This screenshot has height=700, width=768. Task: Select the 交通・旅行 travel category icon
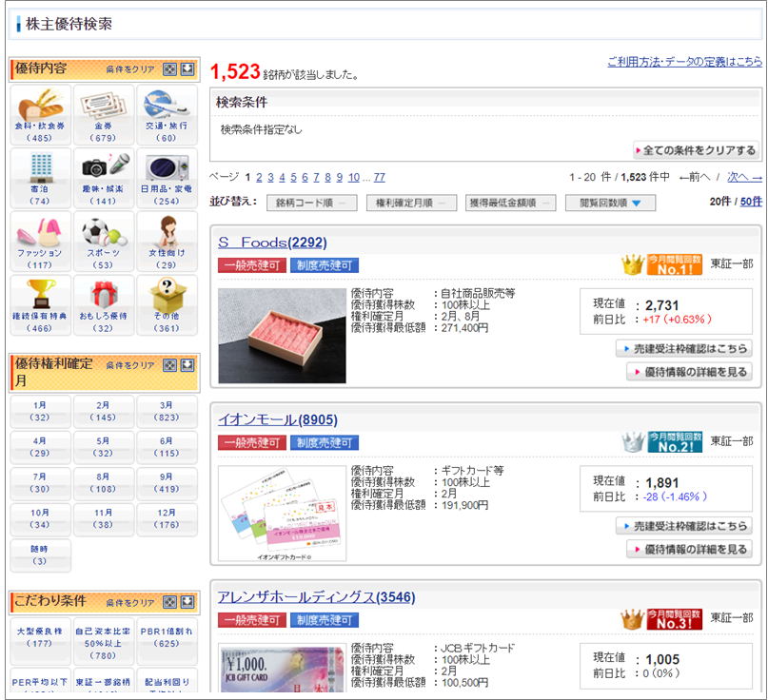(x=167, y=114)
